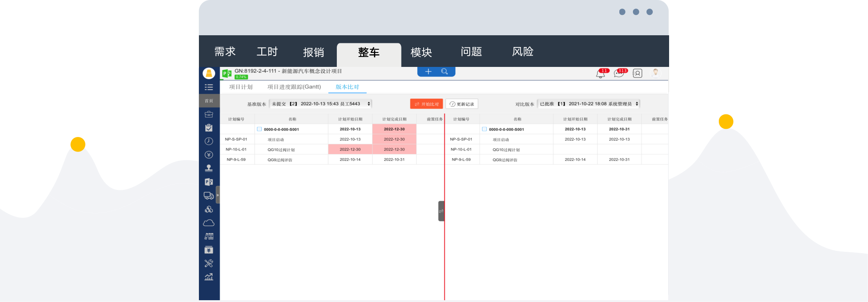This screenshot has width=868, height=302.
Task: Open the 对比版本 version dropdown
Action: [589, 104]
